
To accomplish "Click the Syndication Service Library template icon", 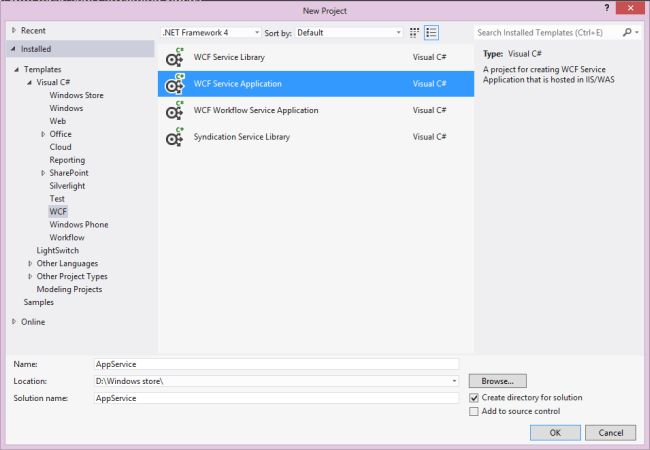I will pos(175,137).
